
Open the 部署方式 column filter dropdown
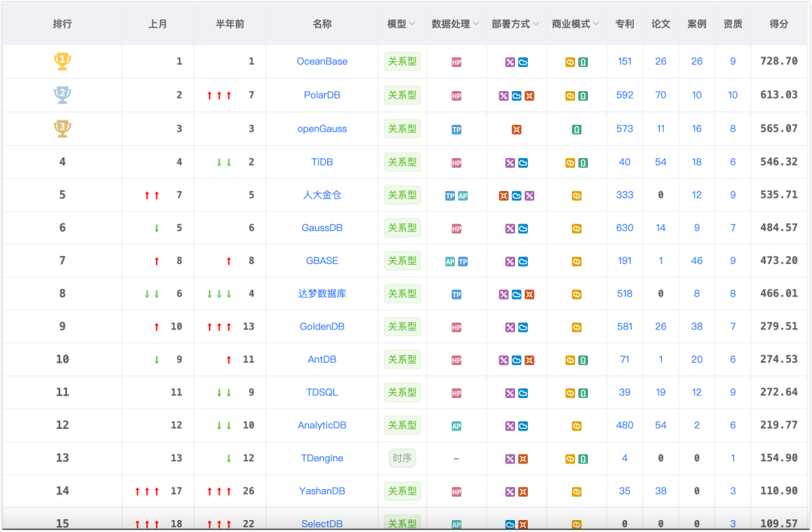pyautogui.click(x=536, y=24)
